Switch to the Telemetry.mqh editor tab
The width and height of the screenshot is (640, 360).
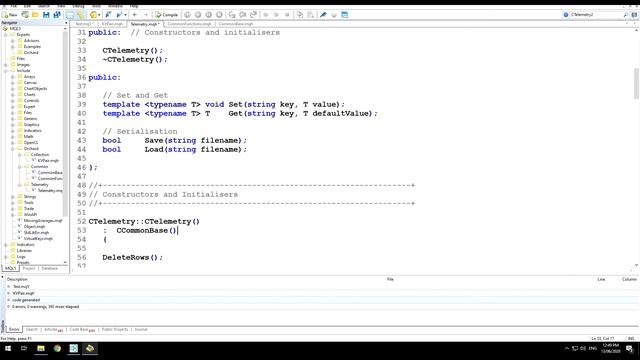click(x=145, y=24)
